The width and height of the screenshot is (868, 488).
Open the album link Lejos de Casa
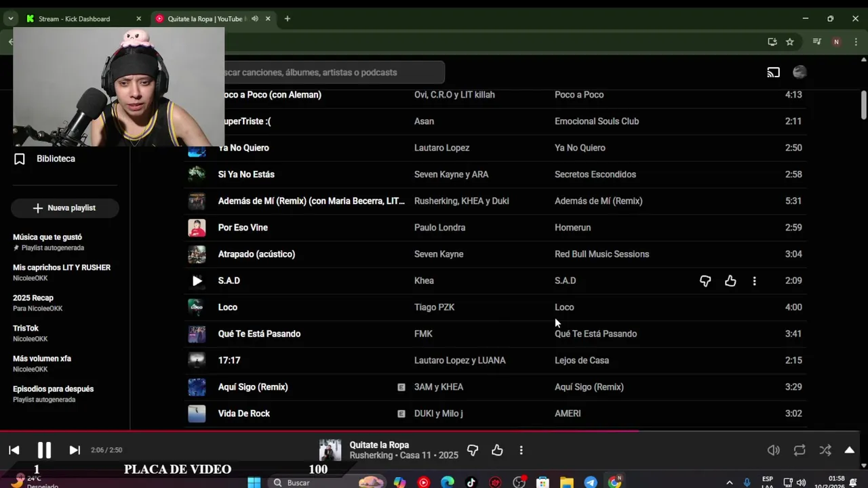[x=582, y=361]
